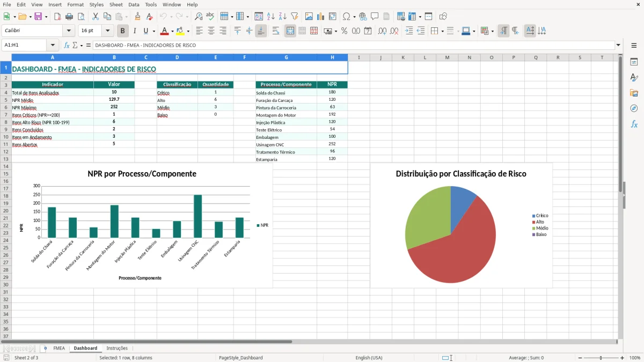Click the Save document icon
The height and width of the screenshot is (362, 644).
(38, 17)
